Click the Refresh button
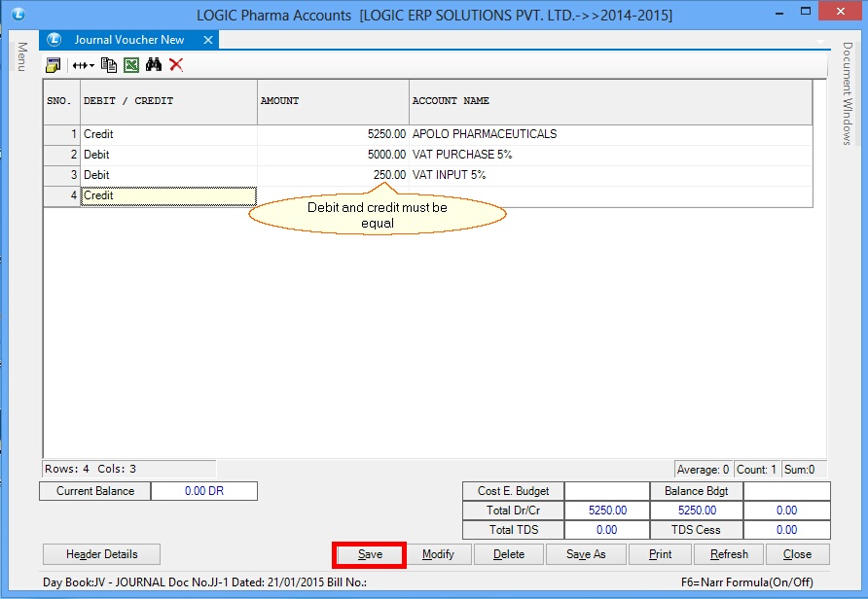The image size is (868, 599). 729,554
